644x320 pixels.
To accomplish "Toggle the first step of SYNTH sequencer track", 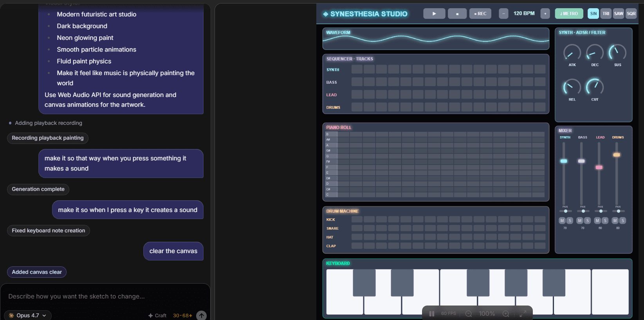I will click(357, 69).
